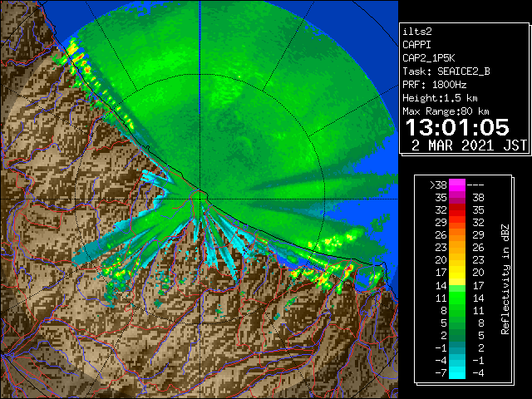Click the 'Height:1.5 km' line
This screenshot has height=399, width=532.
[x=440, y=98]
